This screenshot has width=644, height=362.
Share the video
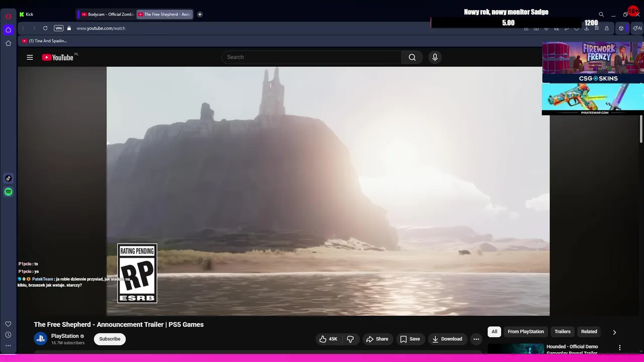tap(377, 339)
